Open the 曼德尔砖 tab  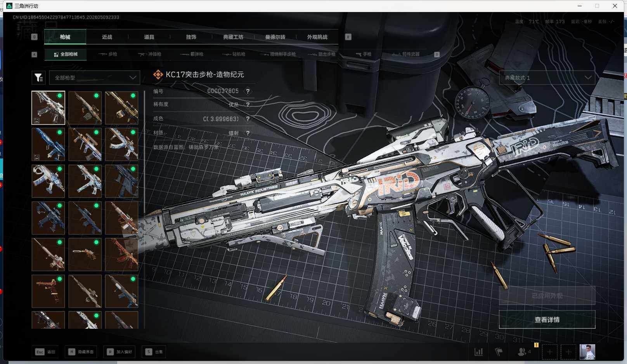[275, 37]
